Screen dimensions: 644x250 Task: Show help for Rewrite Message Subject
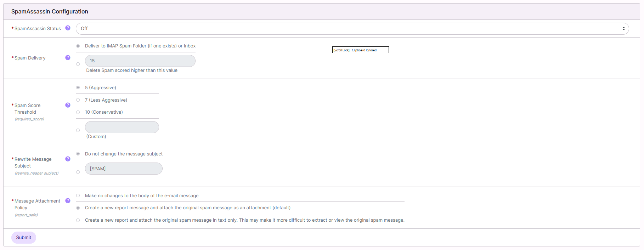click(x=68, y=159)
